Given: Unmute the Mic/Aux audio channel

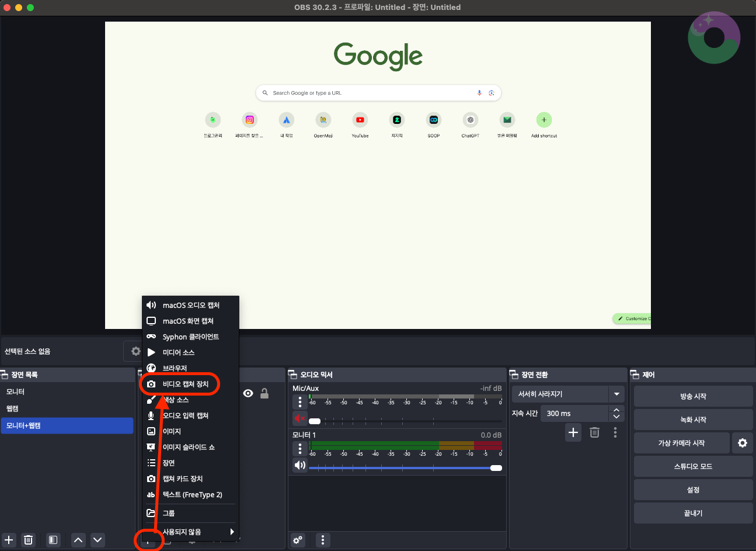Looking at the screenshot, I should pyautogui.click(x=300, y=418).
